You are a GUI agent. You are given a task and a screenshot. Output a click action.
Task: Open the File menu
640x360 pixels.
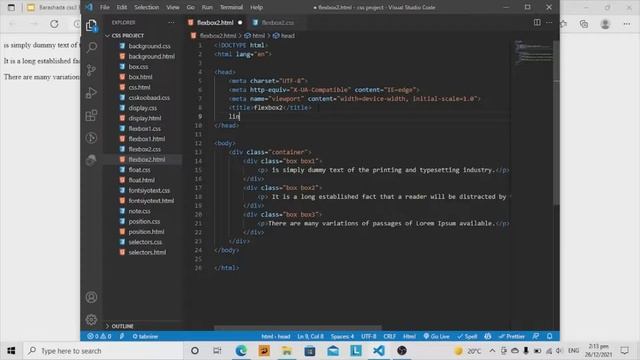[104, 7]
